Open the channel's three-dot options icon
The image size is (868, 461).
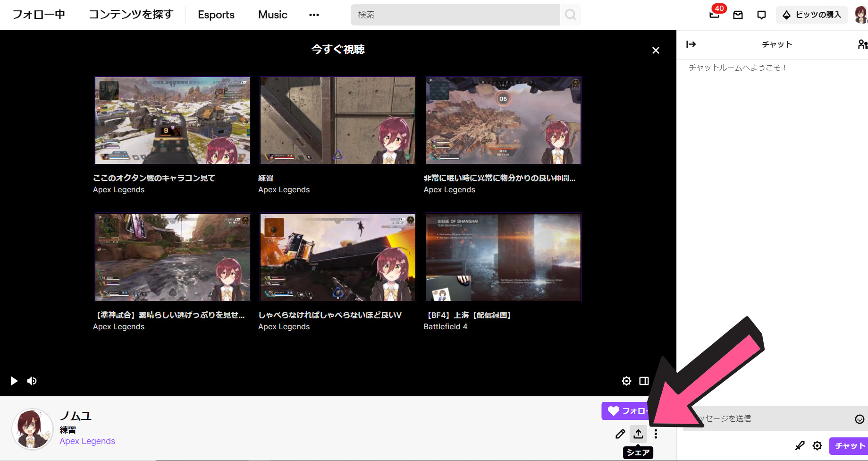pyautogui.click(x=656, y=434)
